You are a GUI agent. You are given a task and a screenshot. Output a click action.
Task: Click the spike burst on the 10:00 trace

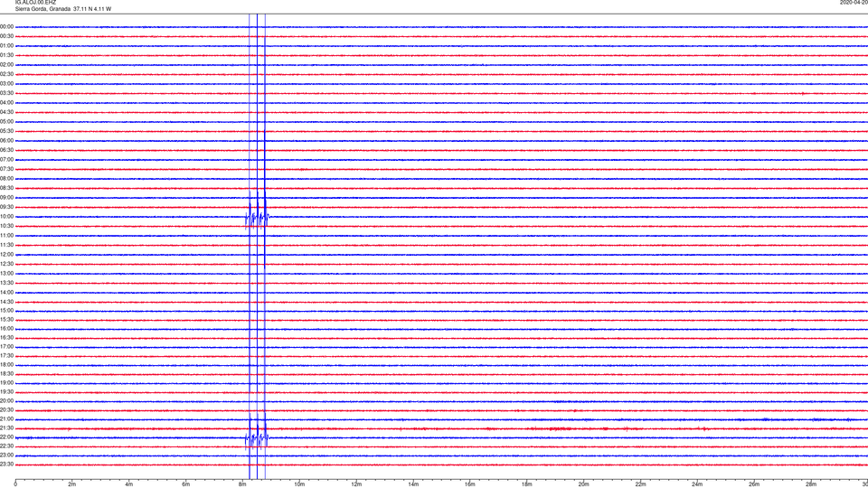tap(258, 217)
